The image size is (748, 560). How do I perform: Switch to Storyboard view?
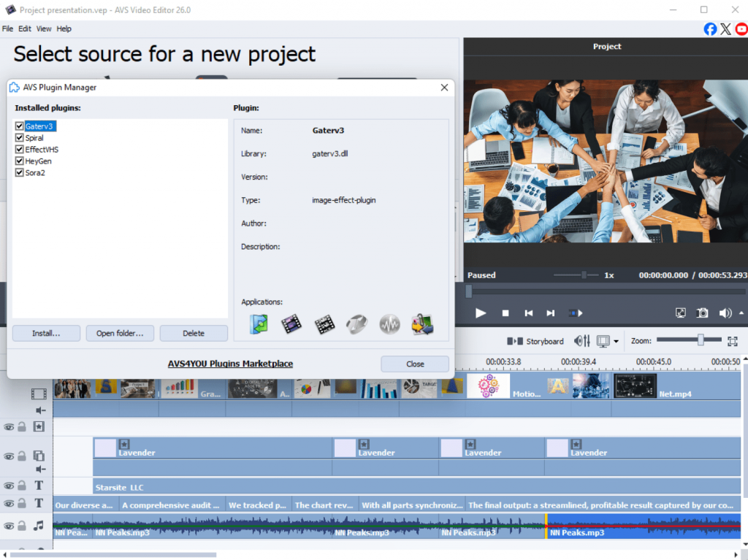pos(535,341)
